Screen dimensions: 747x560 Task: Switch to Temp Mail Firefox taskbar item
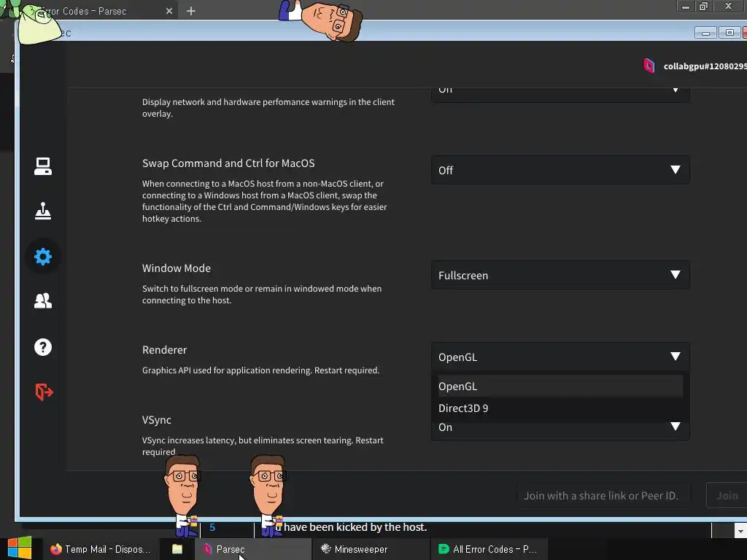coord(101,549)
